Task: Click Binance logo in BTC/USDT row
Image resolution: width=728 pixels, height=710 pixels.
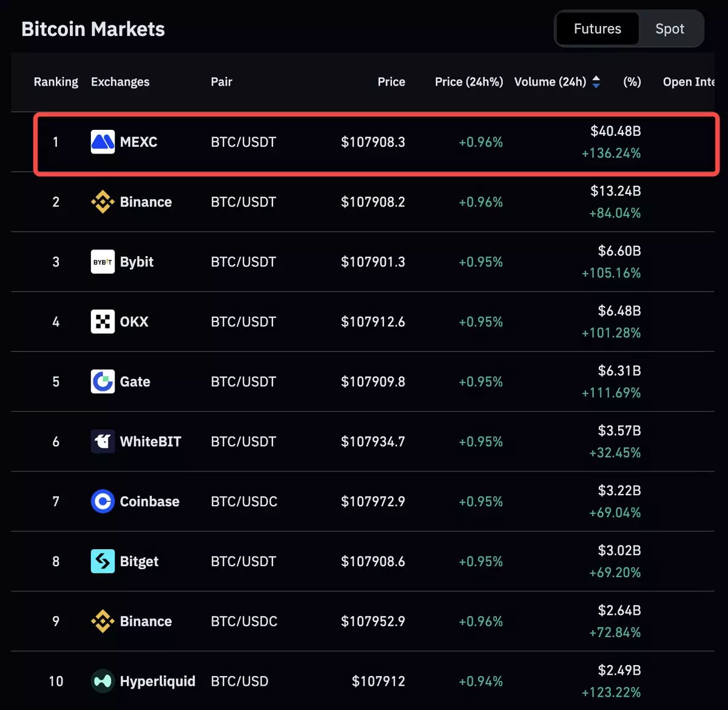Action: (103, 202)
